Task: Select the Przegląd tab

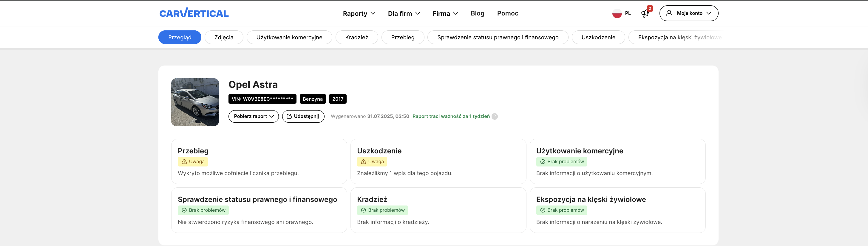Action: [180, 37]
